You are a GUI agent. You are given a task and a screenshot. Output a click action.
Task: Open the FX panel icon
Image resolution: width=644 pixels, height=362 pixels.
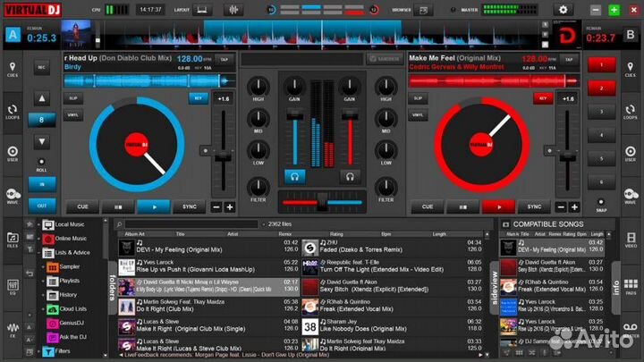(13, 330)
